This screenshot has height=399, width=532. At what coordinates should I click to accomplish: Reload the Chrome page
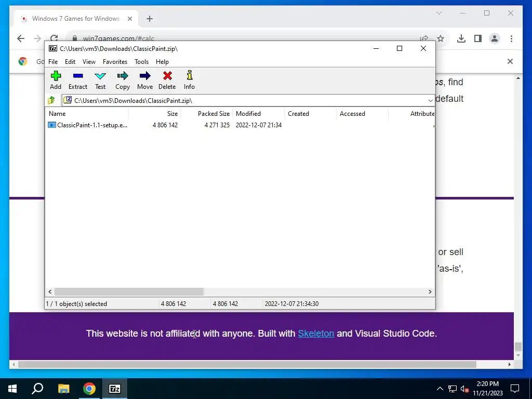tap(54, 38)
